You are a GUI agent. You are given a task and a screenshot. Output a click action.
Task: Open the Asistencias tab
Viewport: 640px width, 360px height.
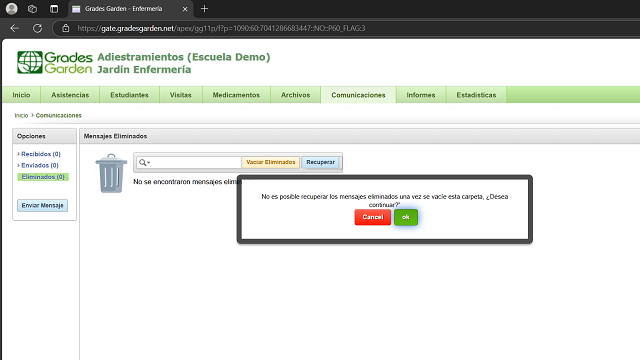70,95
